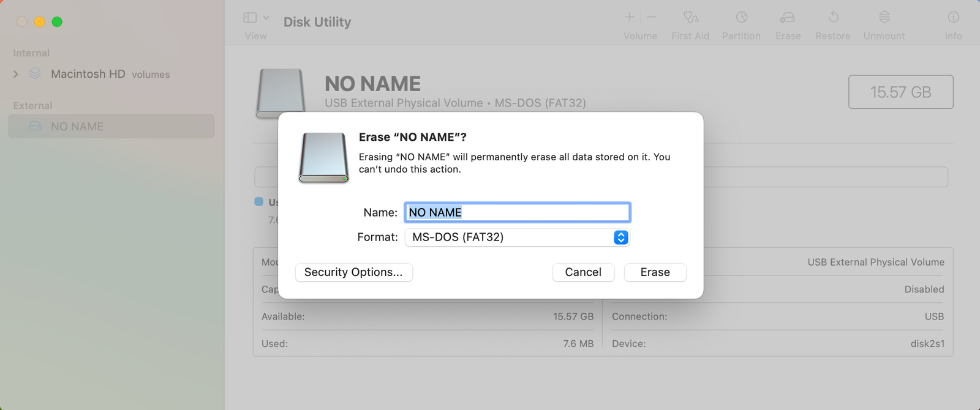Click the 7.6 MB used value
Image resolution: width=980 pixels, height=410 pixels.
(578, 344)
